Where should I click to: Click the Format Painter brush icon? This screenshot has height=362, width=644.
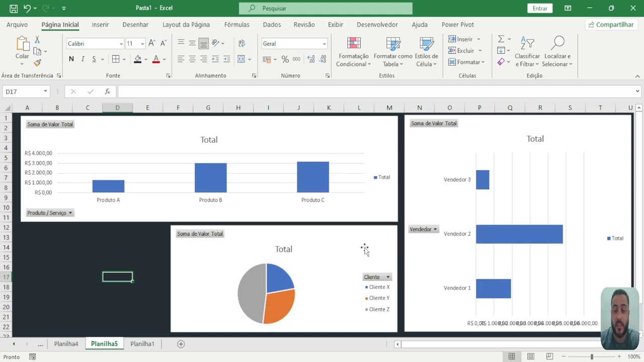tap(37, 63)
